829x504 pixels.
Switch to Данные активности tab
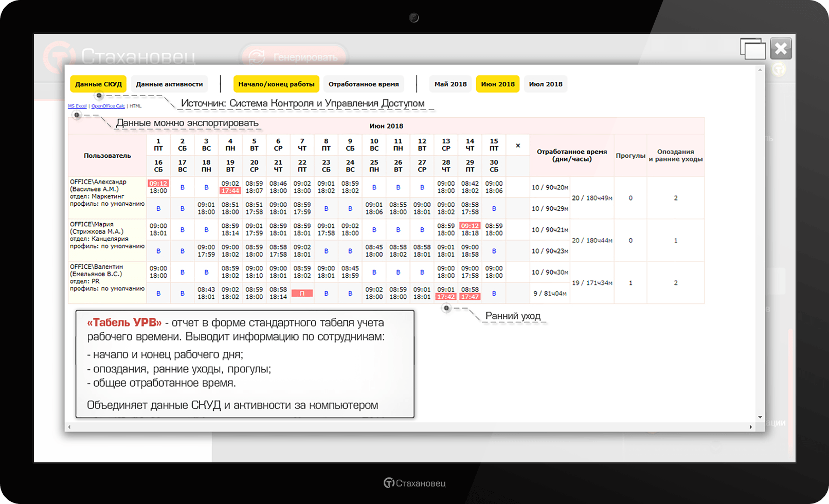tap(169, 84)
